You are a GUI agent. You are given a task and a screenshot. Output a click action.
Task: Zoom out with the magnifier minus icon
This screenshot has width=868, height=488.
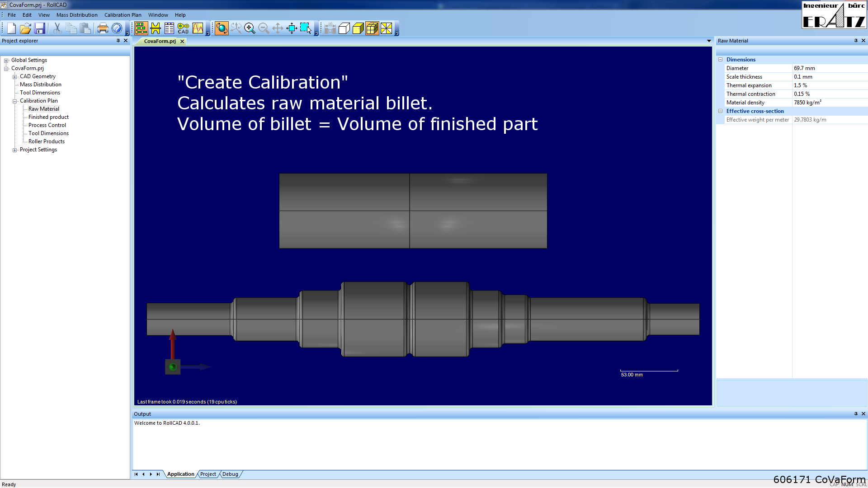tap(264, 28)
